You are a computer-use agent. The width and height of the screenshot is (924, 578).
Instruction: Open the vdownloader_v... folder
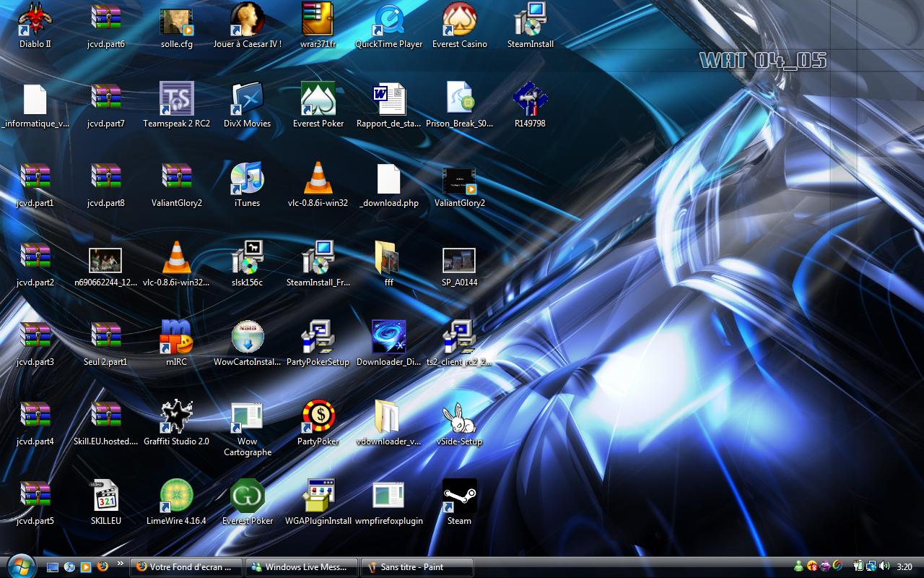(388, 417)
